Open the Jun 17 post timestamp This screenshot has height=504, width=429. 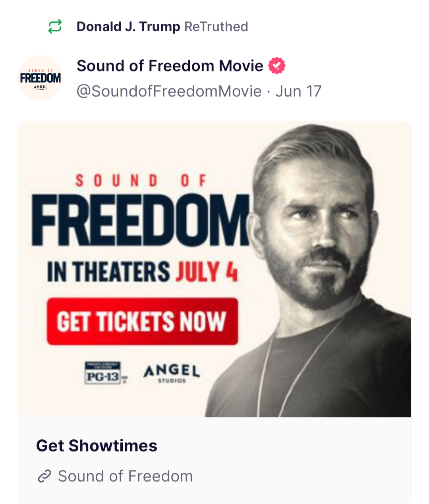(298, 91)
